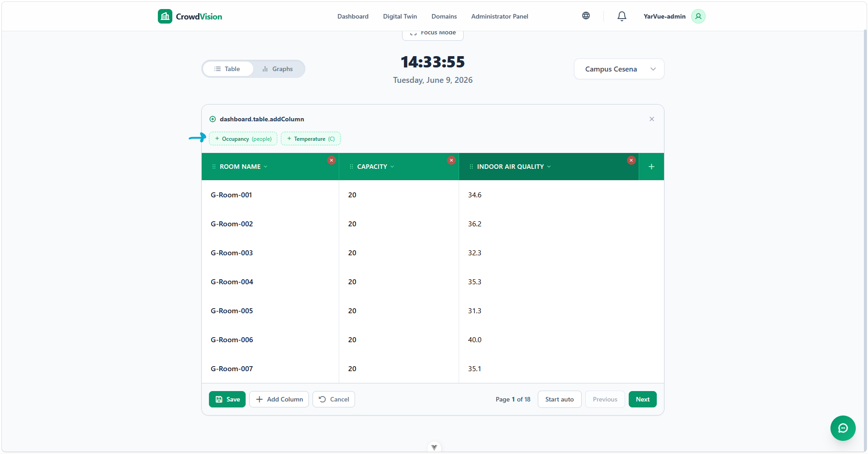Viewport: 868px width, 454px height.
Task: Click the Previous page button
Action: (x=605, y=399)
